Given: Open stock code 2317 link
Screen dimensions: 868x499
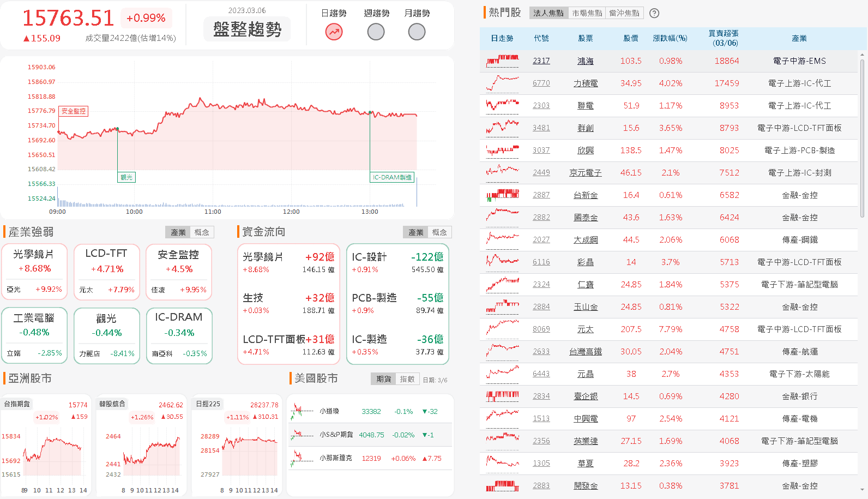Looking at the screenshot, I should pos(541,61).
